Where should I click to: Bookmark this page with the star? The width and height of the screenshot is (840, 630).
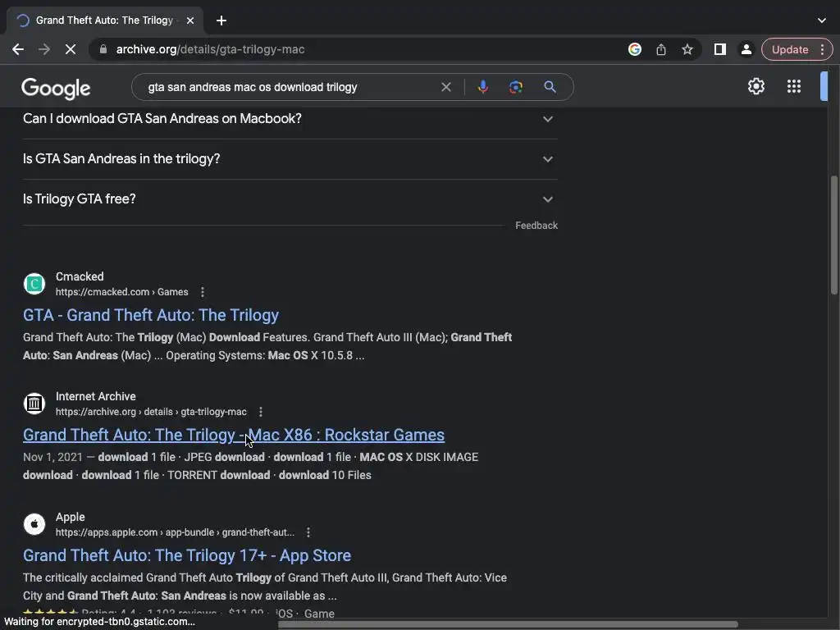687,49
